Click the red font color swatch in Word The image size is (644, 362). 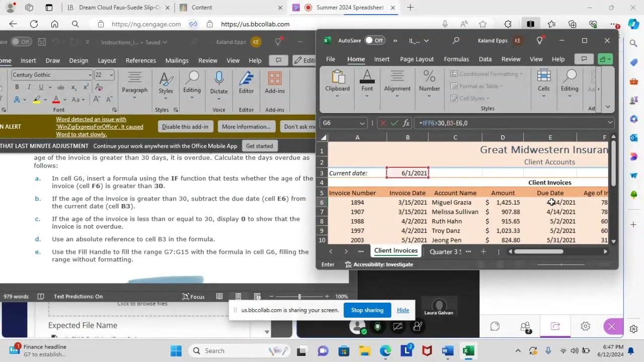[x=56, y=100]
